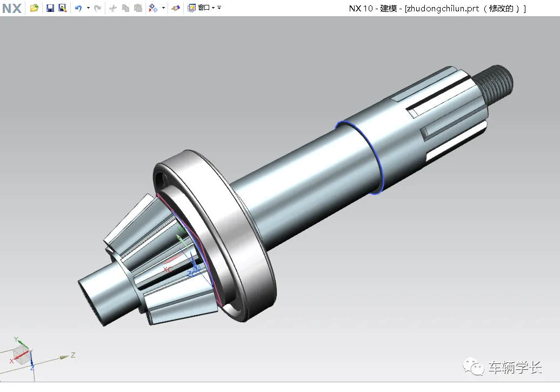560x392 pixels.
Task: Open a file with the folder icon
Action: pyautogui.click(x=34, y=8)
